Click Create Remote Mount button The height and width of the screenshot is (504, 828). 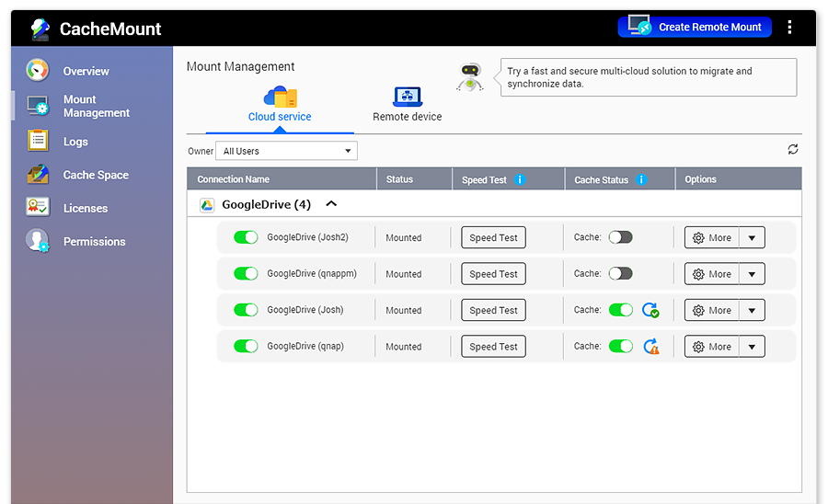pos(695,27)
